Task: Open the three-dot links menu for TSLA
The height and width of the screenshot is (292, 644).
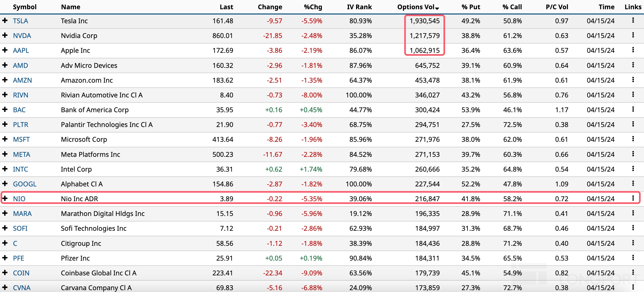Action: click(633, 20)
